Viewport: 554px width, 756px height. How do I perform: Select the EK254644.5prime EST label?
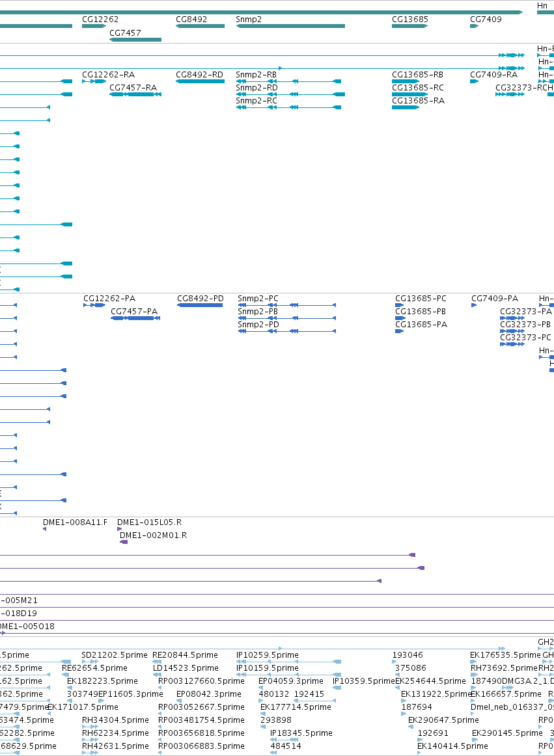[x=430, y=681]
